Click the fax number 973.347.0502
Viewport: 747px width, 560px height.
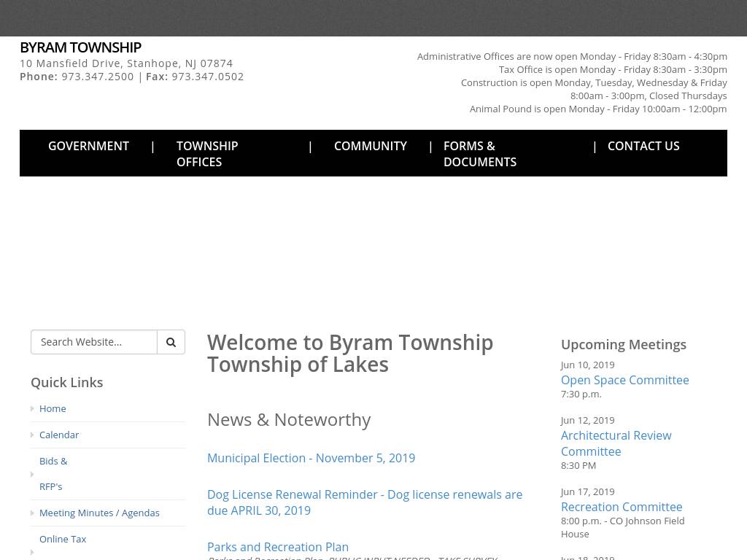(208, 77)
